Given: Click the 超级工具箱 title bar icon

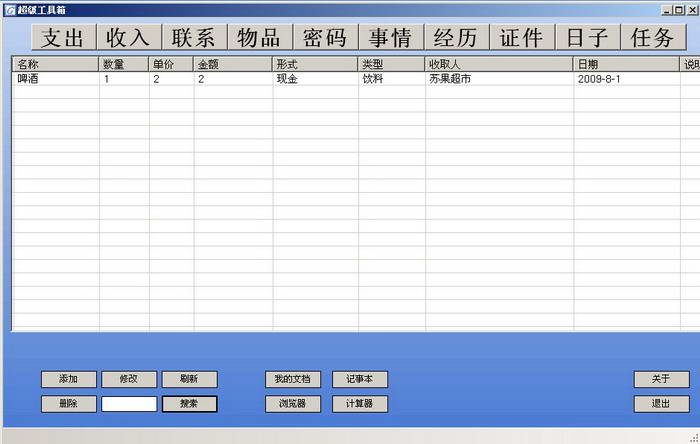Looking at the screenshot, I should pyautogui.click(x=10, y=10).
